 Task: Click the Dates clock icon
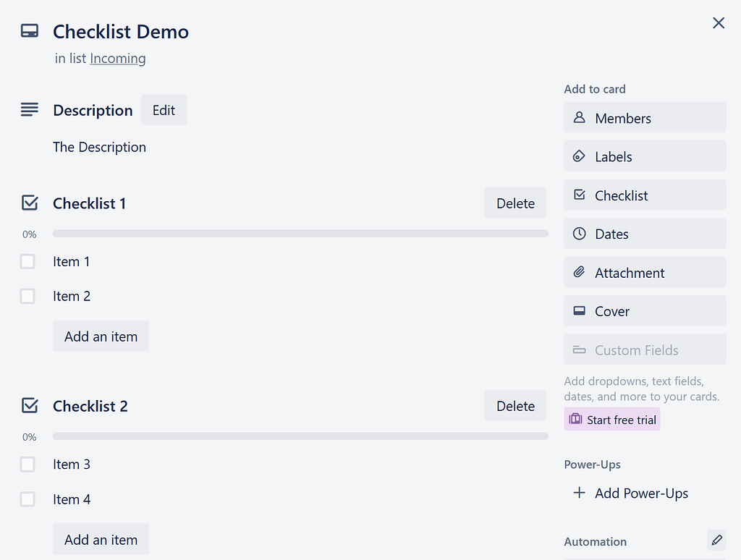579,233
